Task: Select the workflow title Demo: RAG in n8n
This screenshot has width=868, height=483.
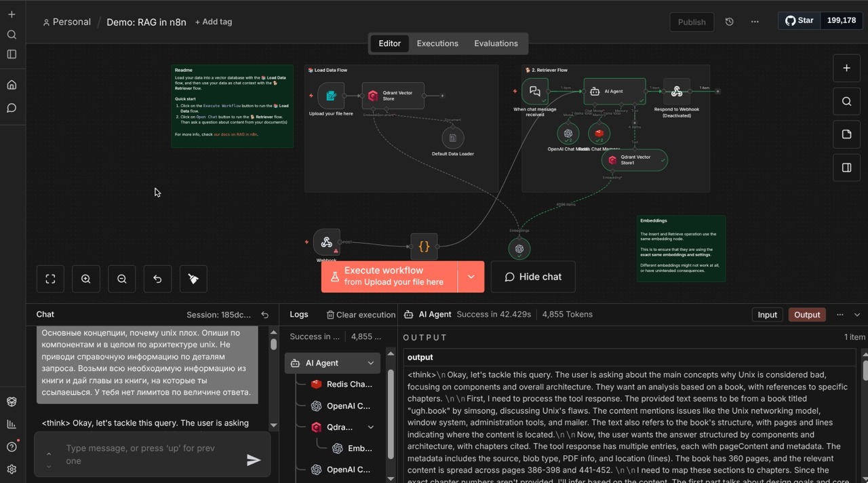Action: point(146,22)
